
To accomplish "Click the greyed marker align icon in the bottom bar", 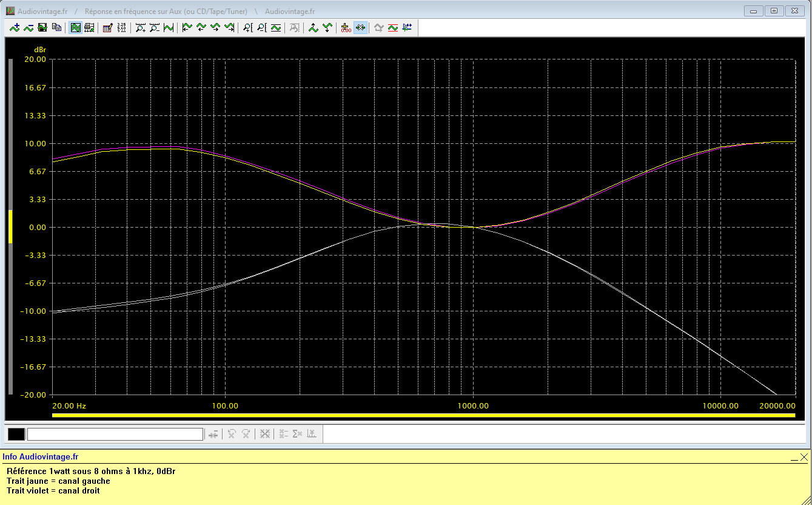I will pos(213,434).
